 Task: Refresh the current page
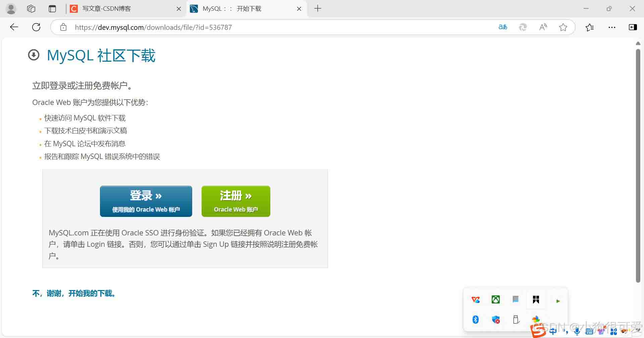(36, 27)
